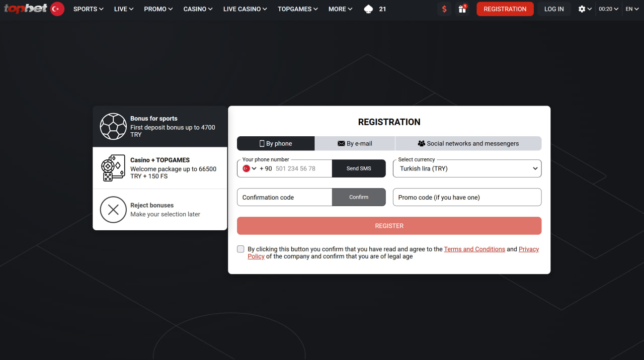Click the Turkish flag icon beside logo
This screenshot has height=360, width=644.
pyautogui.click(x=57, y=9)
